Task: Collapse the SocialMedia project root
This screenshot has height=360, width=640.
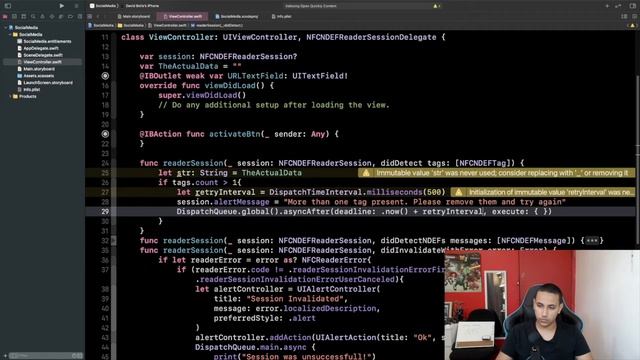Action: [5, 28]
